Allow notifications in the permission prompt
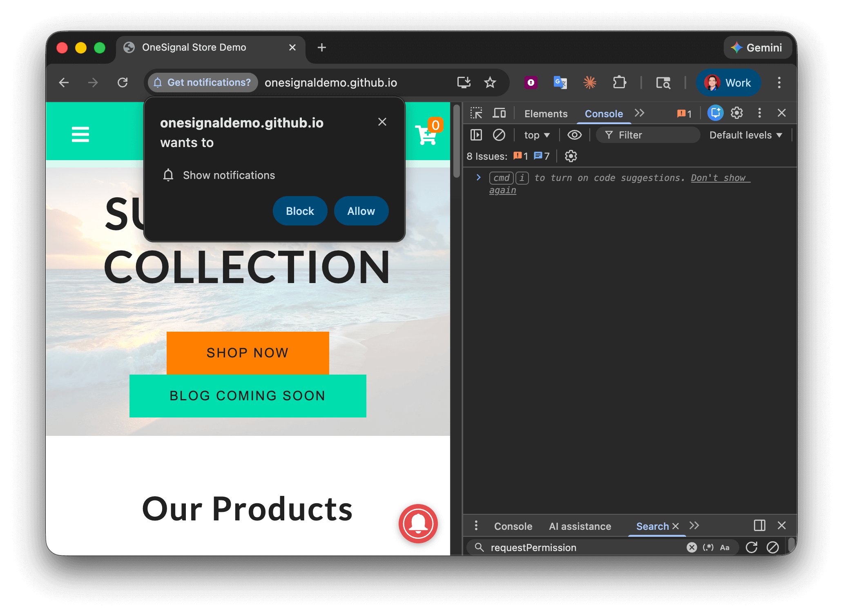The width and height of the screenshot is (843, 616). (361, 211)
